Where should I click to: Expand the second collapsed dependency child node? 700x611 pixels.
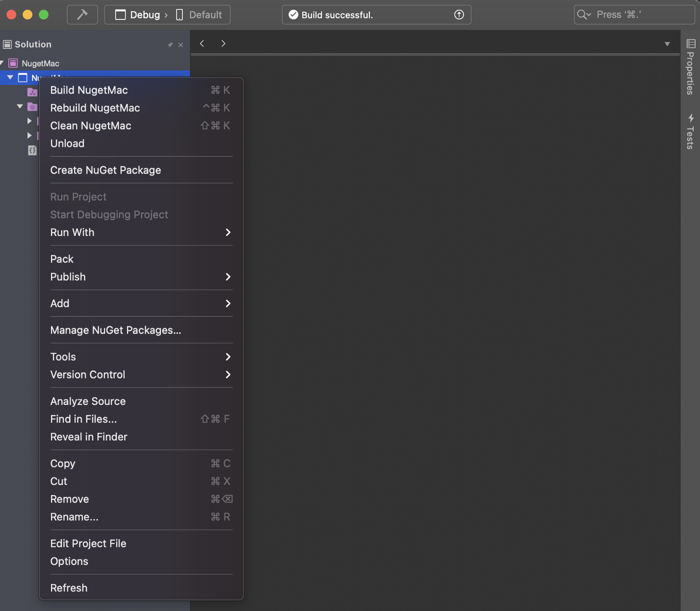[x=29, y=135]
